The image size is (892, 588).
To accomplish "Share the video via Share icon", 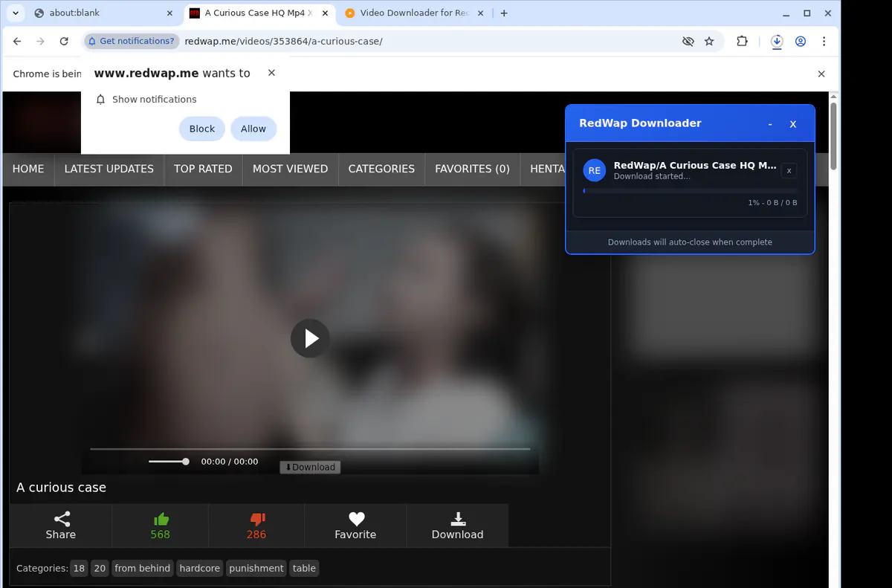I will point(61,526).
